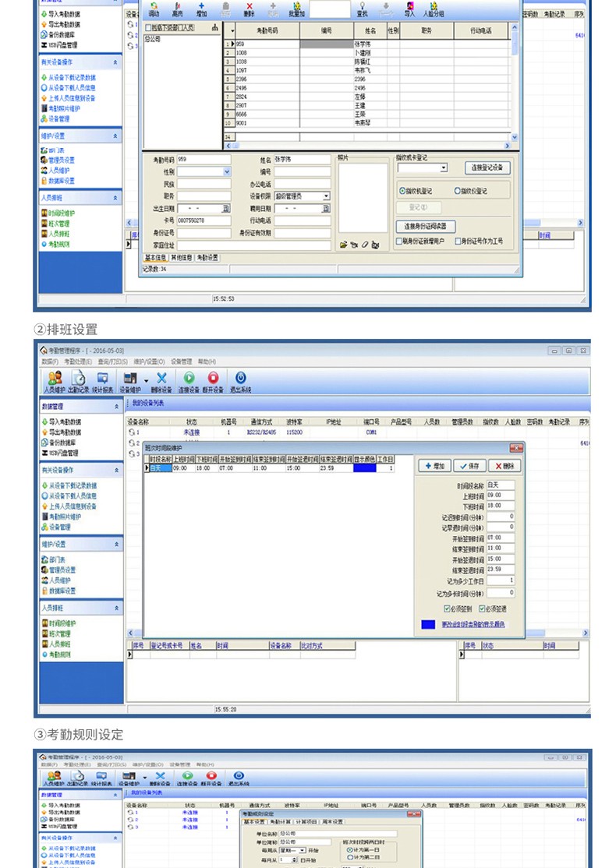Image resolution: width=616 pixels, height=868 pixels.
Task: Collapse 有关设备操作 panel in 排班设置 window
Action: [116, 470]
